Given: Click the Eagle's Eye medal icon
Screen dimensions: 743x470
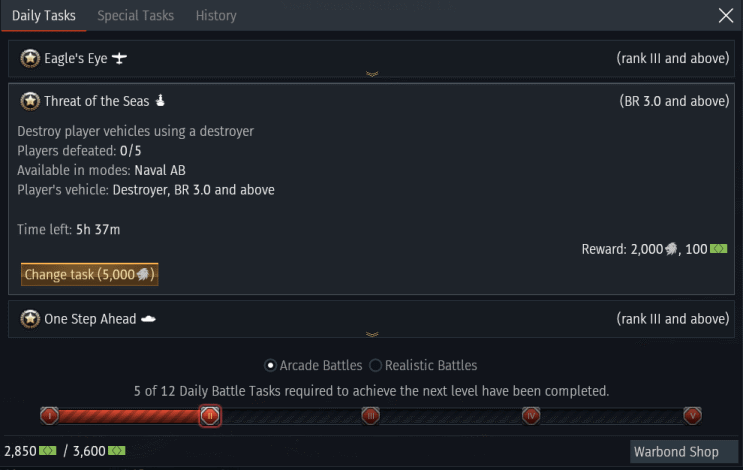Looking at the screenshot, I should 30,59.
